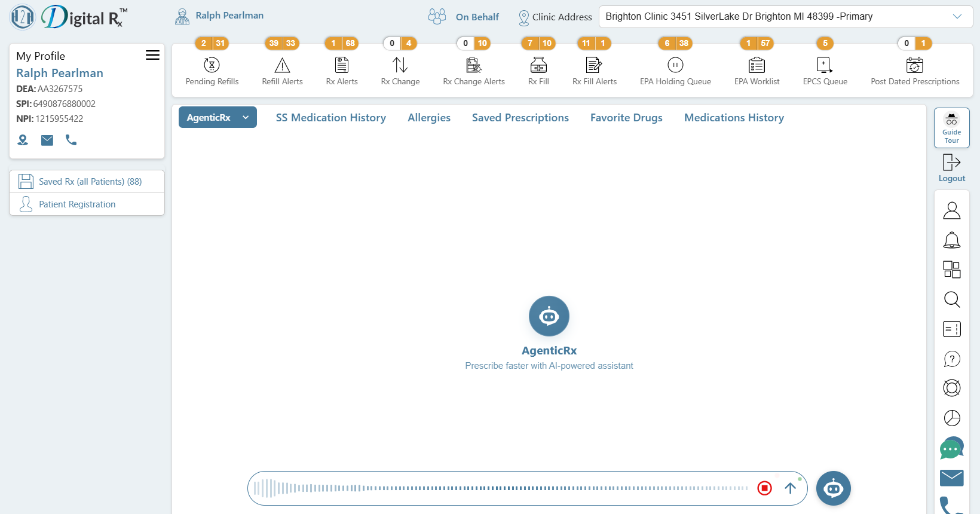The image size is (980, 514).
Task: Click the profile email envelope icon
Action: pos(47,140)
